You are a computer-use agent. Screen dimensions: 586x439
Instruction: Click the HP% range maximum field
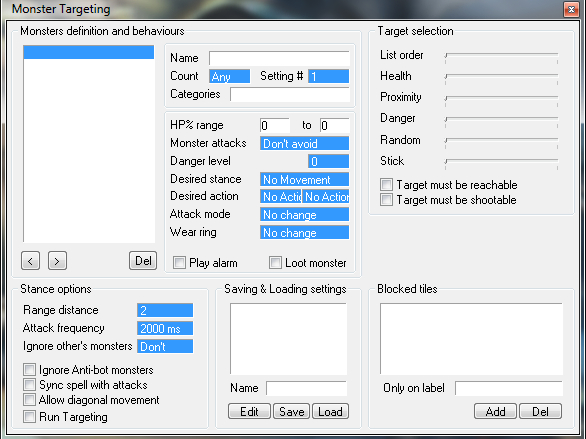tap(334, 126)
